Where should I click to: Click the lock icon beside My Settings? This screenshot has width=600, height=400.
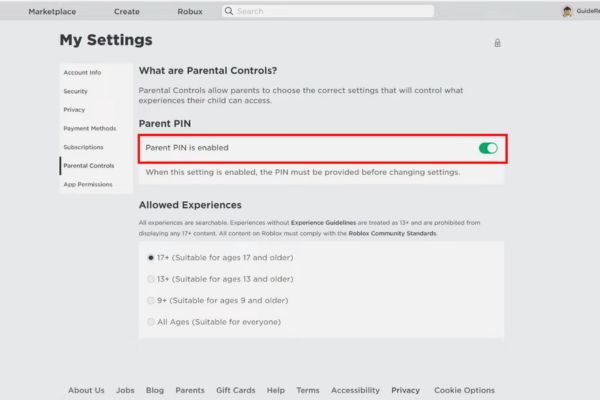[497, 43]
